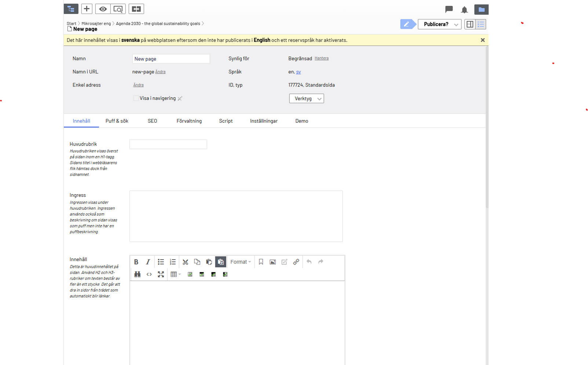The height and width of the screenshot is (365, 588).
Task: Toggle the eye preview view button
Action: [x=103, y=9]
